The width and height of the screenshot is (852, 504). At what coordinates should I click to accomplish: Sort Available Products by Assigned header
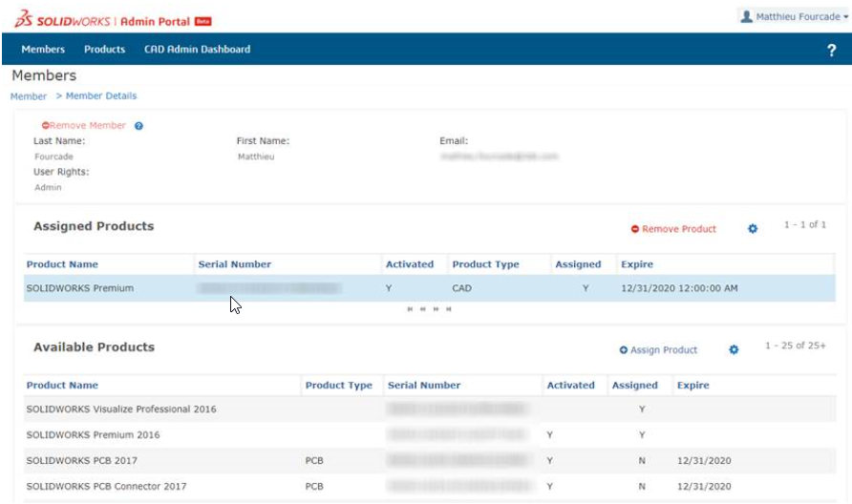click(634, 386)
